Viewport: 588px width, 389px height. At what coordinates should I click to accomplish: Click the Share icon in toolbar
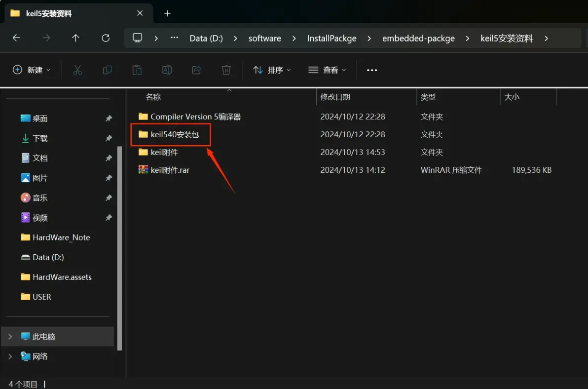tap(196, 70)
